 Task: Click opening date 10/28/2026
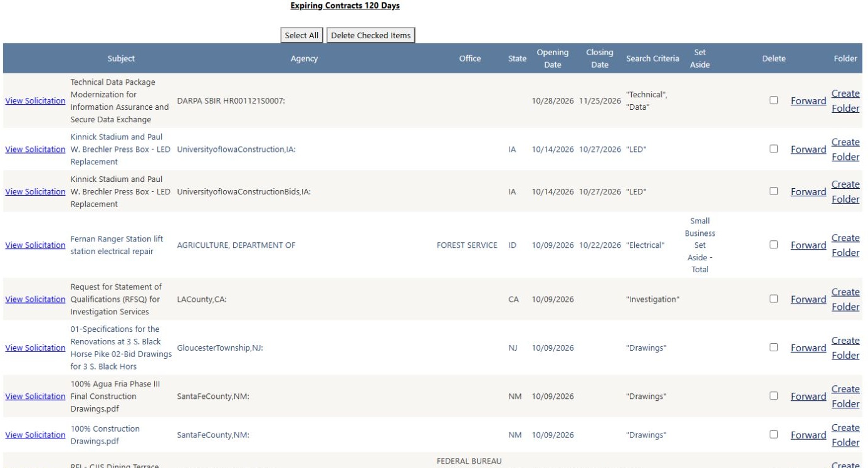[553, 101]
